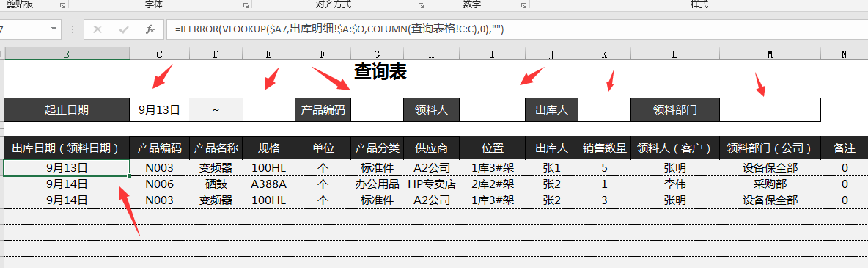868x268 pixels.
Task: Click the 供应商 column header
Action: coord(431,148)
